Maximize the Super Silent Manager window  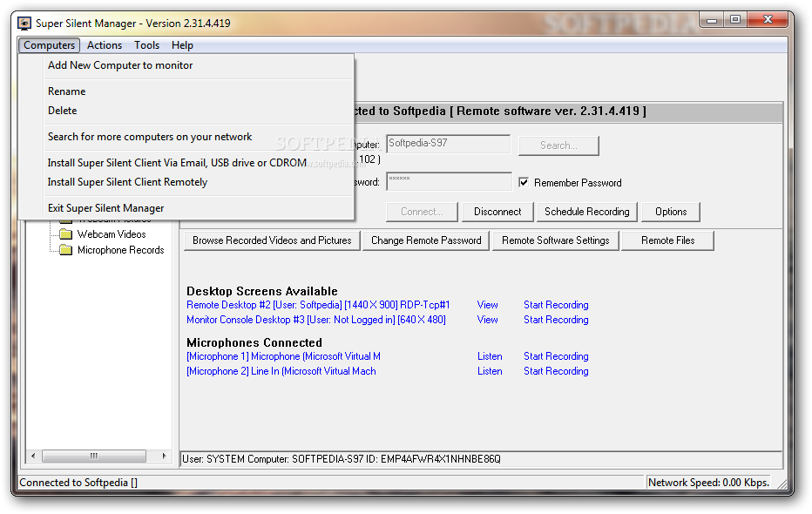(735, 20)
